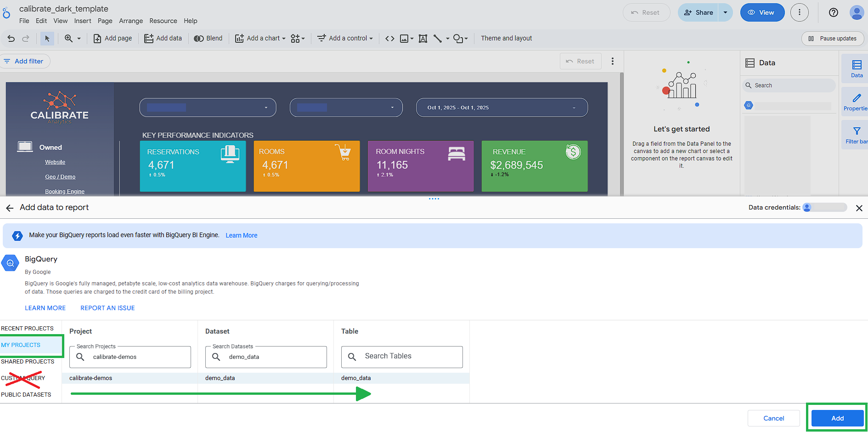Viewport: 868px width, 432px height.
Task: Insert a URL embed element
Action: click(389, 39)
